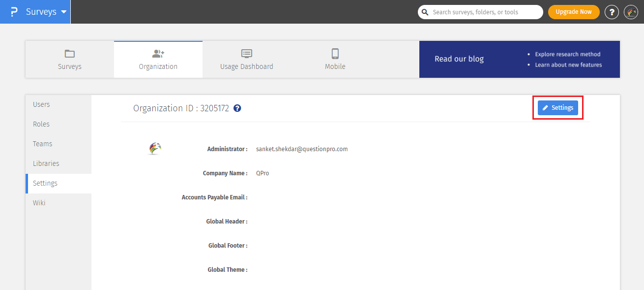Click the folder icon on Surveys tab

[x=70, y=54]
